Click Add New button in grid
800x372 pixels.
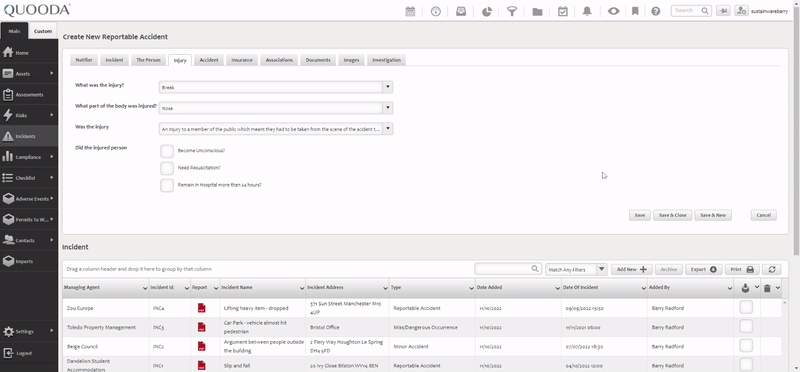[x=631, y=269]
